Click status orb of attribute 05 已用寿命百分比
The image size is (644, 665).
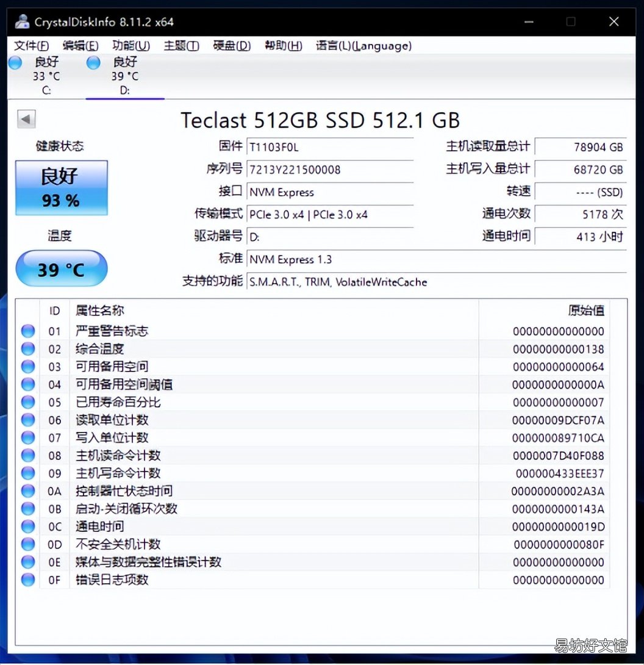click(28, 402)
